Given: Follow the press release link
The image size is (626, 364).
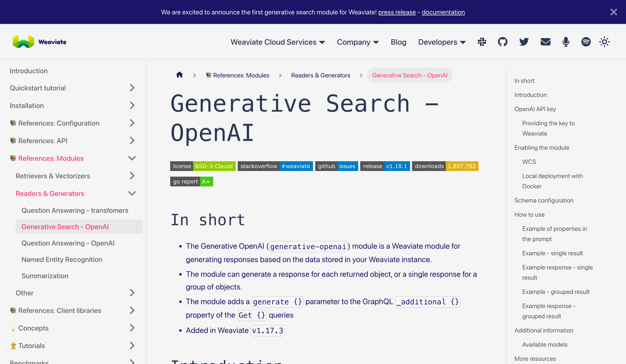Looking at the screenshot, I should [397, 12].
